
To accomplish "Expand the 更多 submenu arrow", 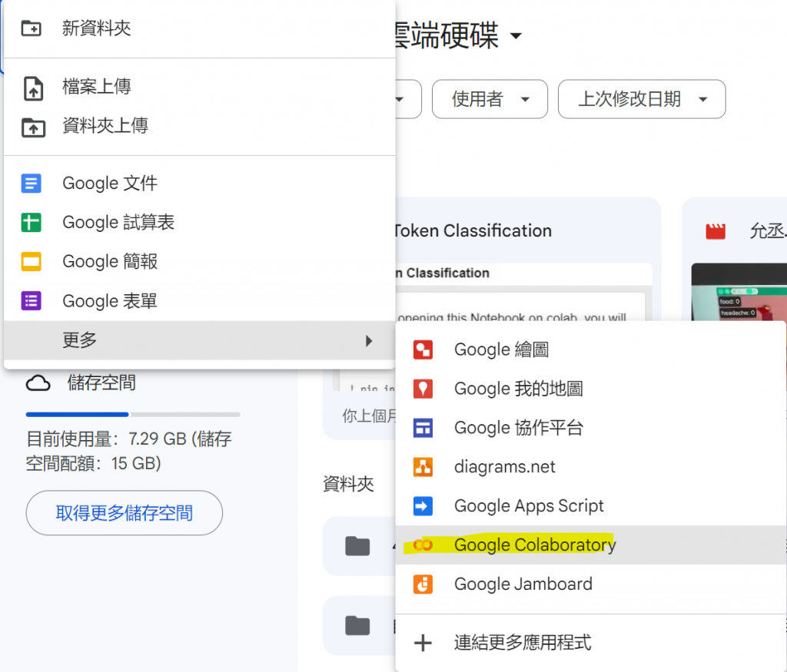I will [x=369, y=341].
